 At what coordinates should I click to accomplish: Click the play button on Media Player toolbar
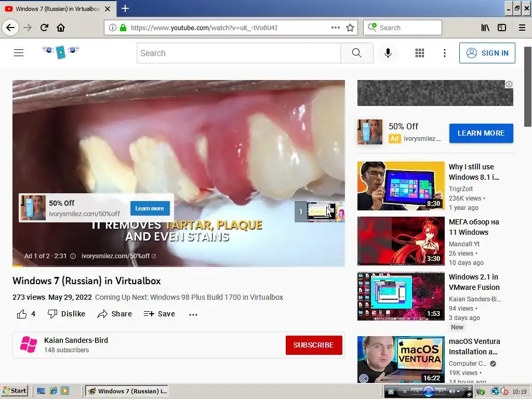428,391
